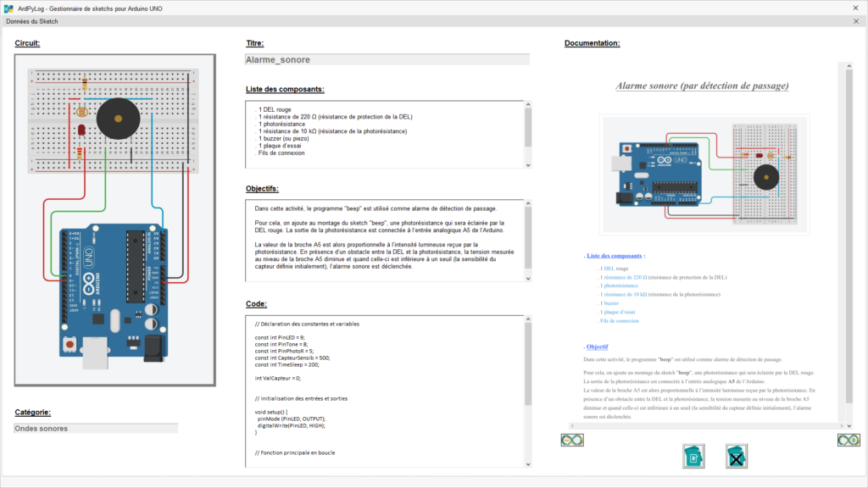Click the Catégorie field Ondes sonores
This screenshot has width=868, height=488.
point(96,429)
